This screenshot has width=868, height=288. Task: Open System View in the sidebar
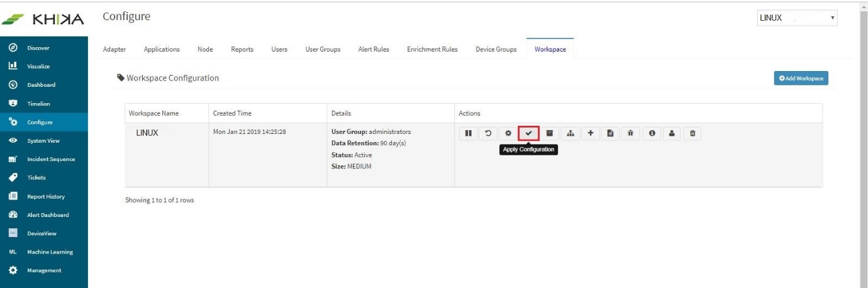[x=44, y=141]
